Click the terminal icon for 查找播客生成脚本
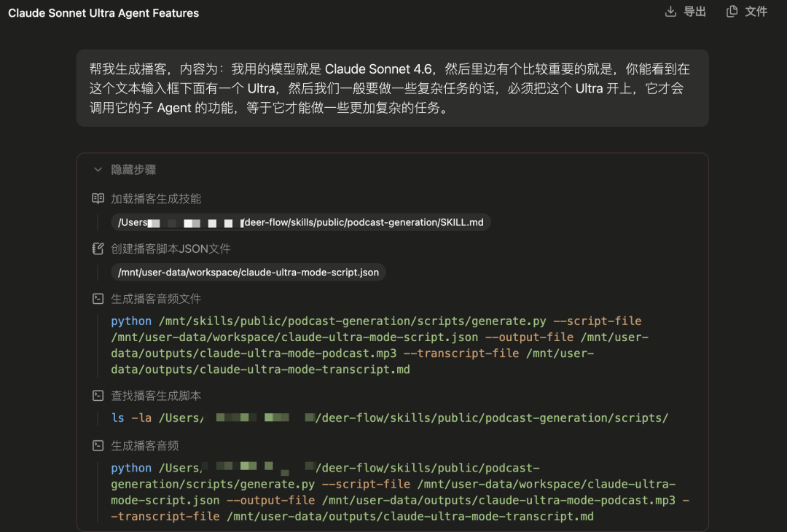Image resolution: width=787 pixels, height=532 pixels. point(98,396)
